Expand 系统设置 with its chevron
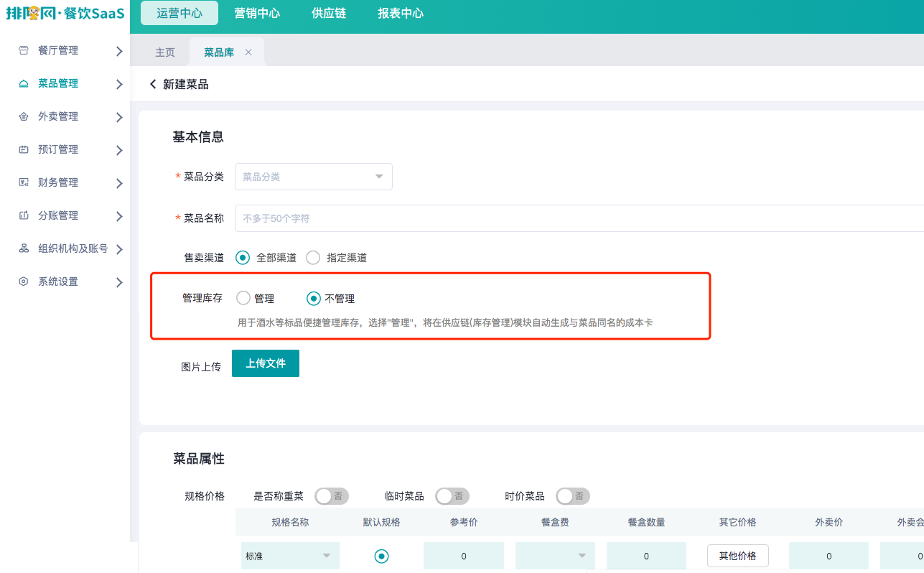 (119, 282)
